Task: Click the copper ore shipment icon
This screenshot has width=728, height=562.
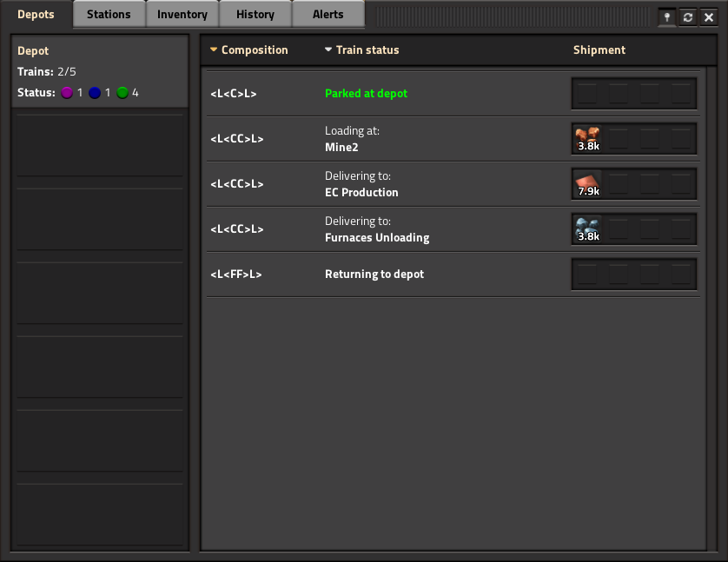Action: click(x=587, y=139)
